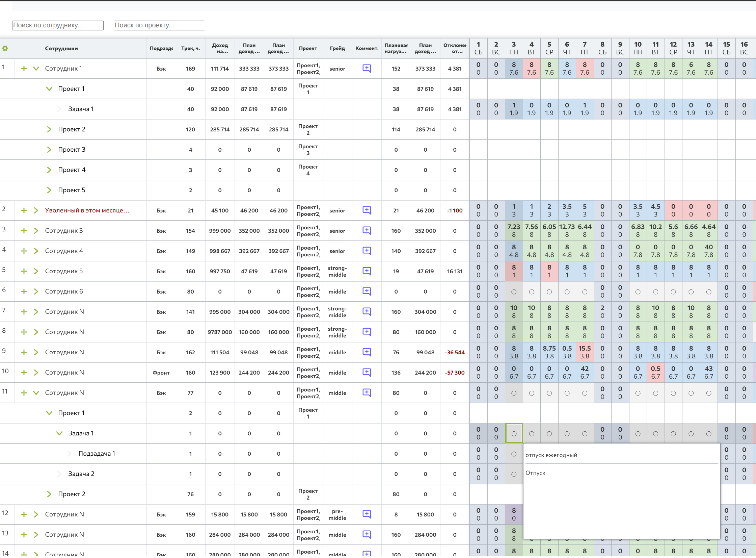Screen dimensions: 756x558
Task: Add comment in row 12 (pre-middle)
Action: click(x=367, y=514)
